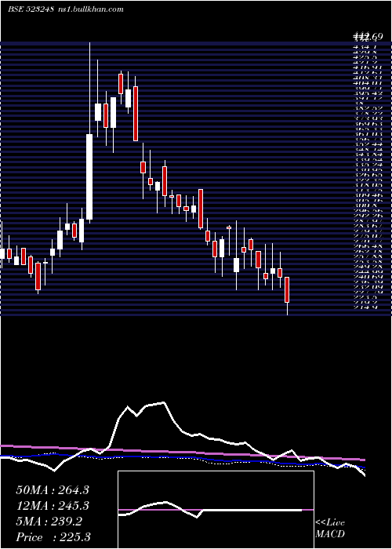The image size is (392, 549).
Task: Click the 5MA : 239.2 value
Action: (x=49, y=522)
